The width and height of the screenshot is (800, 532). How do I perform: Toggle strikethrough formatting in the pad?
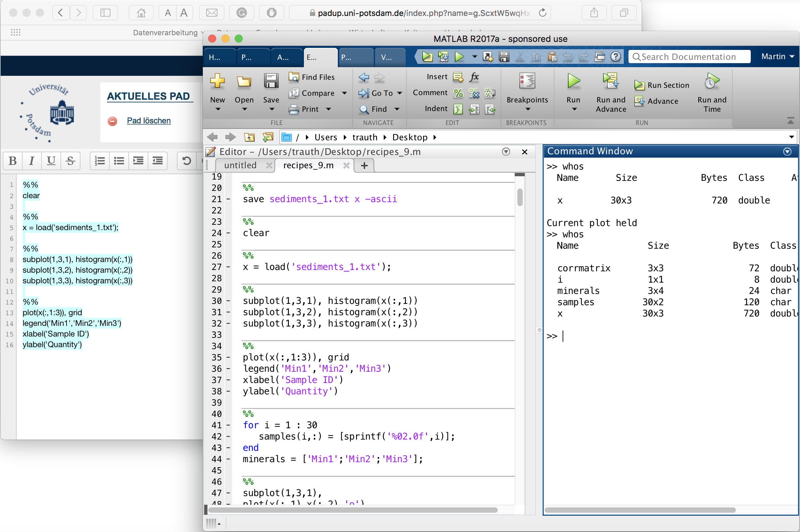click(x=70, y=161)
